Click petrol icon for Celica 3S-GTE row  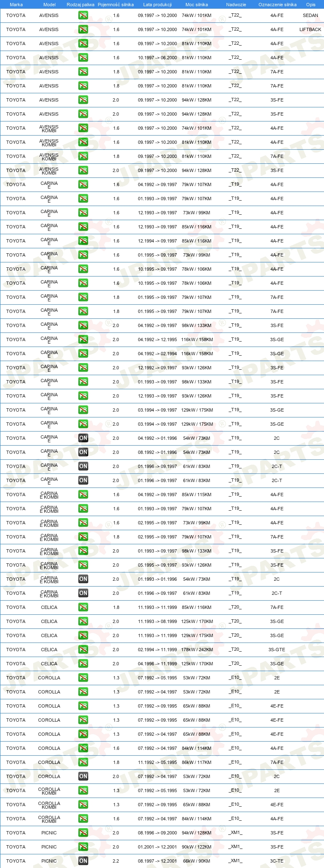click(83, 650)
